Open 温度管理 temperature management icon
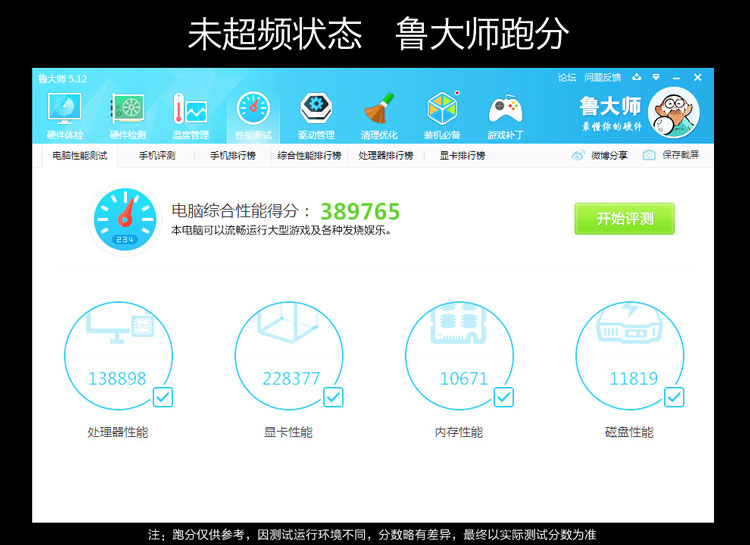Viewport: 750px width, 545px height. pyautogui.click(x=190, y=109)
